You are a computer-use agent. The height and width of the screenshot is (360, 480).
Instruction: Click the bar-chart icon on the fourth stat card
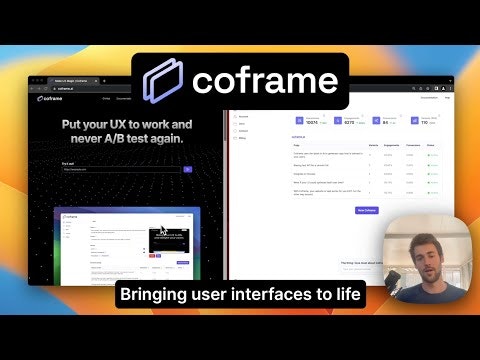pos(414,120)
